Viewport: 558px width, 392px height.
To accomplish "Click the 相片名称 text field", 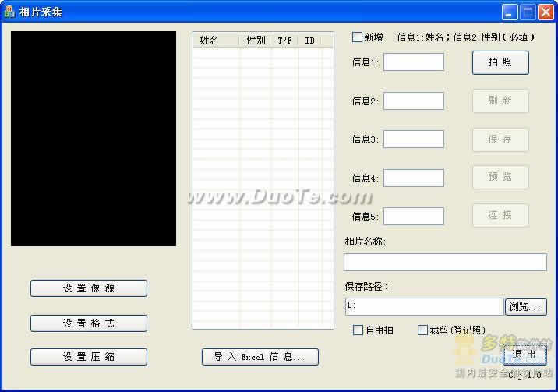I will (x=445, y=262).
